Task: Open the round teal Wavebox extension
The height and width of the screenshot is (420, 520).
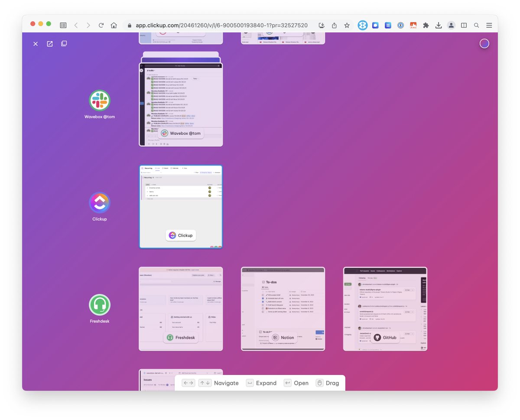Action: pos(363,26)
